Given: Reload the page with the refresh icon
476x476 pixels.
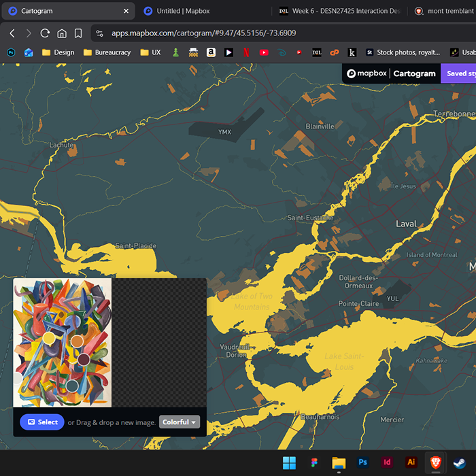Looking at the screenshot, I should click(45, 33).
